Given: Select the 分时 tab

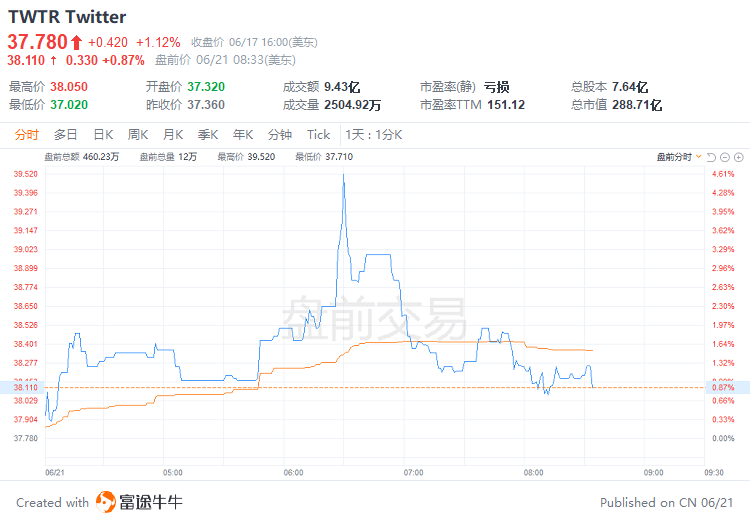Looking at the screenshot, I should coord(26,135).
